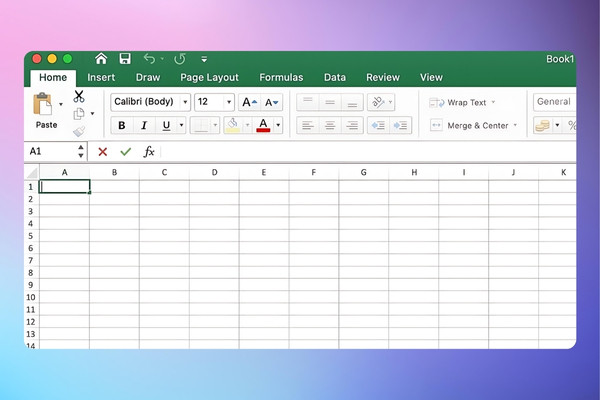
Task: Toggle Underline formatting
Action: coord(166,125)
